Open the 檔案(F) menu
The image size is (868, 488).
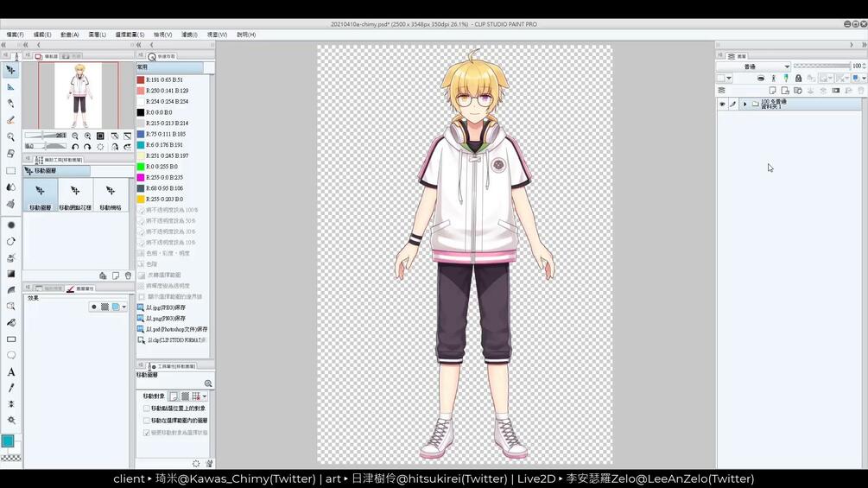point(15,35)
